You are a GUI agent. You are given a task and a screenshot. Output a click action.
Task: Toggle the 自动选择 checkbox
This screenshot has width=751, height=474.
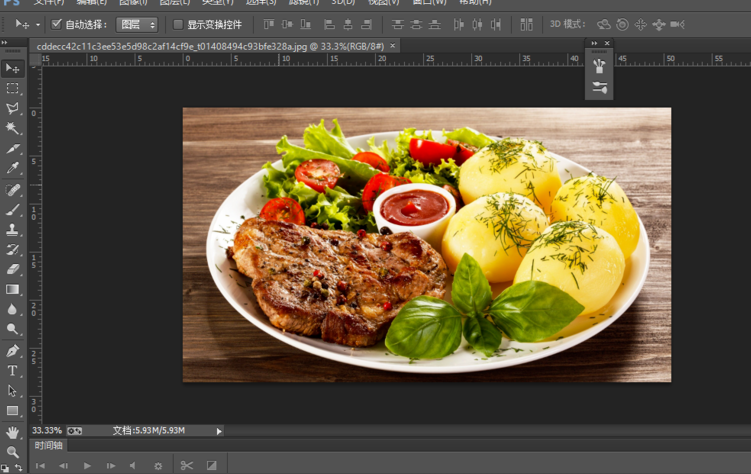click(57, 24)
